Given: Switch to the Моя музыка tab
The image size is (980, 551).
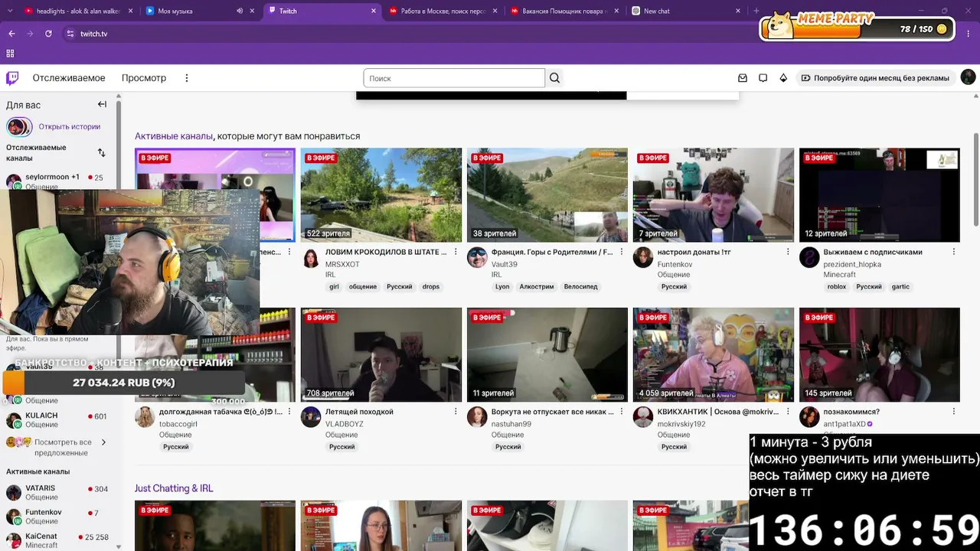Looking at the screenshot, I should (x=200, y=11).
